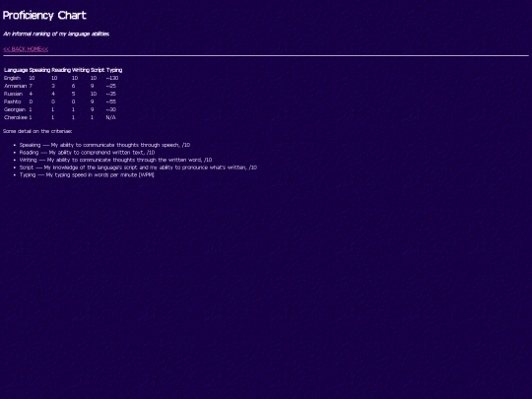
Task: Click English's typing speed value ~120
Action: 112,78
